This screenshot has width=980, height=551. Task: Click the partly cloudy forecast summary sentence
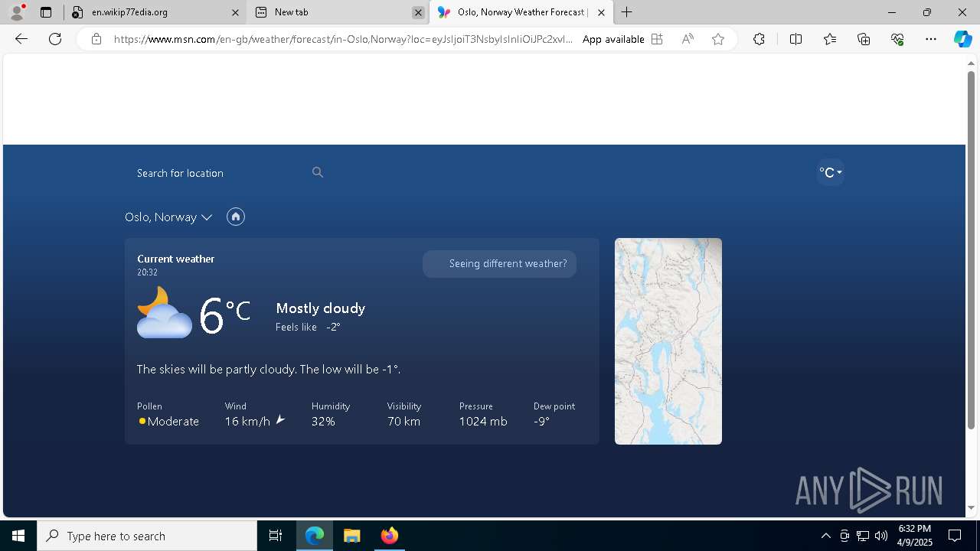tap(269, 369)
